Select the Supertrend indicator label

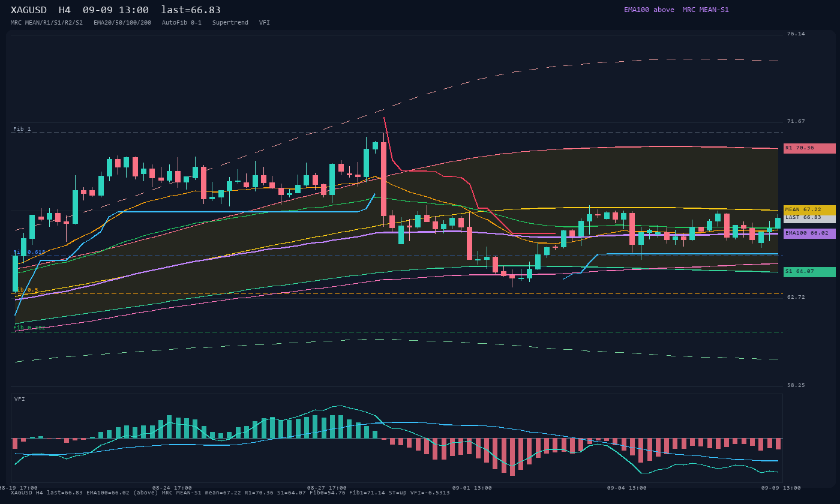[230, 23]
